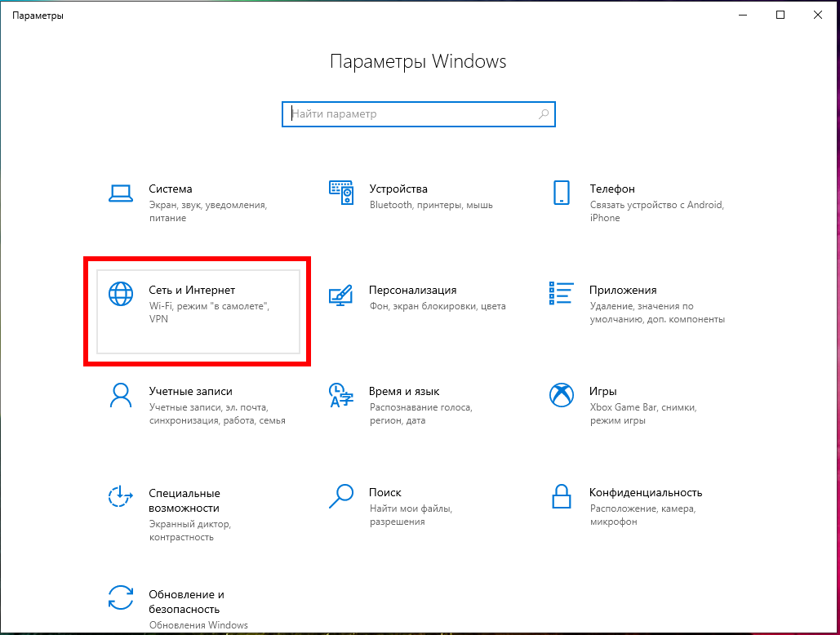Minimize the Параметры window

coord(743,15)
